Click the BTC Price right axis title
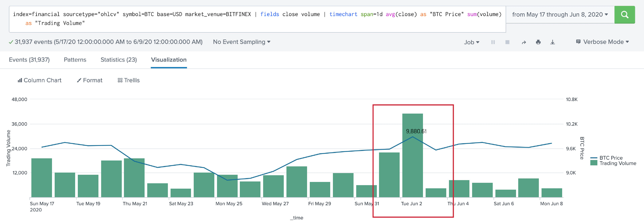The image size is (644, 224). [x=582, y=148]
